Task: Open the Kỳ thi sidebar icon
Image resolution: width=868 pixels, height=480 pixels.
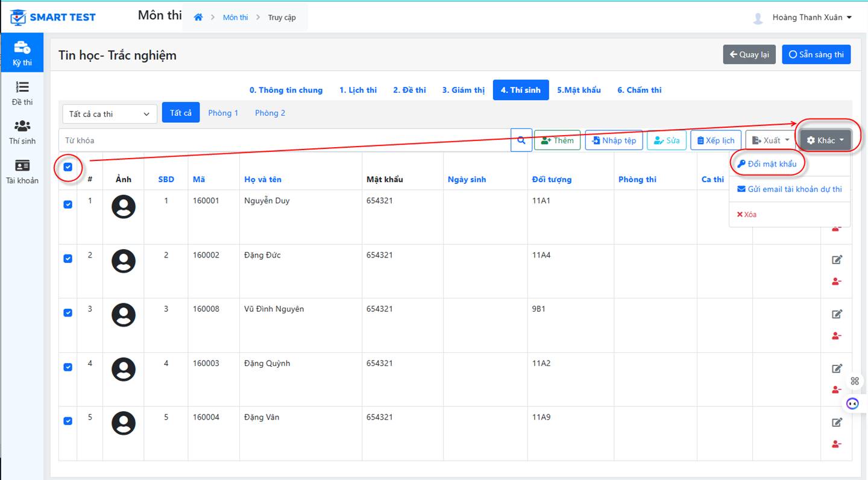Action: pyautogui.click(x=22, y=53)
